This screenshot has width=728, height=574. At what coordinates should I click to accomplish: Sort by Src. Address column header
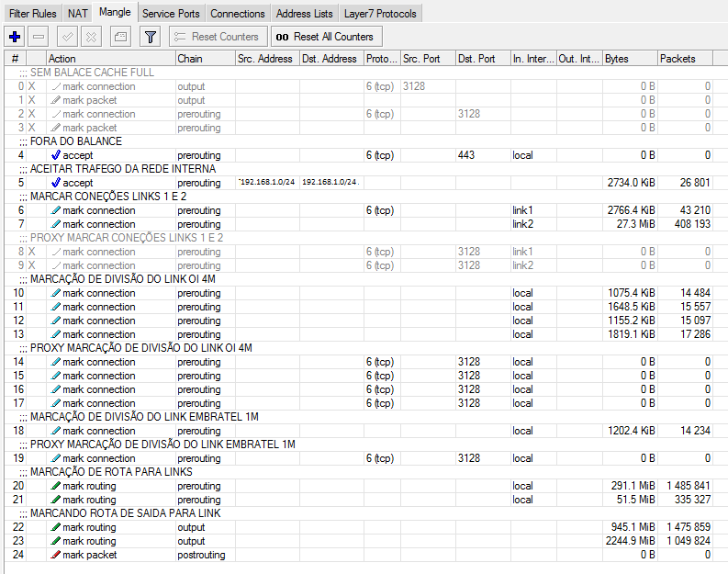tap(267, 59)
